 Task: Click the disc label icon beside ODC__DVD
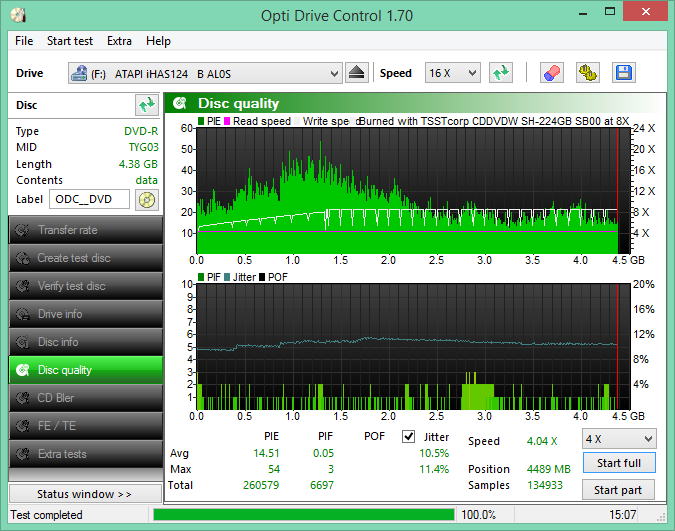click(x=147, y=200)
